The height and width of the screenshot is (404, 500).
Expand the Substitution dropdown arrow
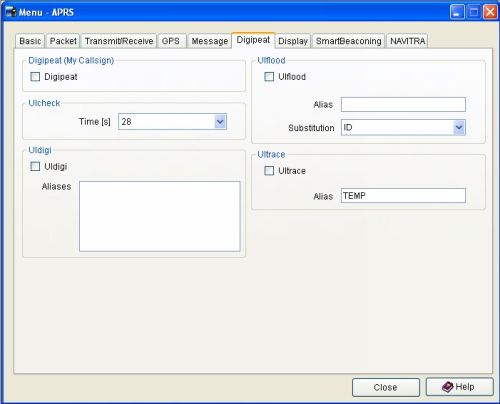click(459, 128)
